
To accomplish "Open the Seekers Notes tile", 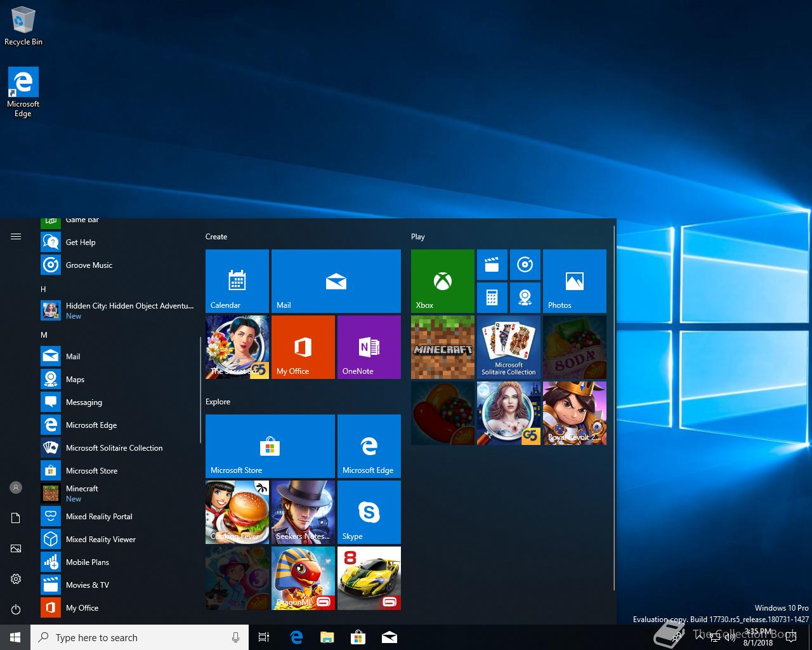I will point(303,512).
